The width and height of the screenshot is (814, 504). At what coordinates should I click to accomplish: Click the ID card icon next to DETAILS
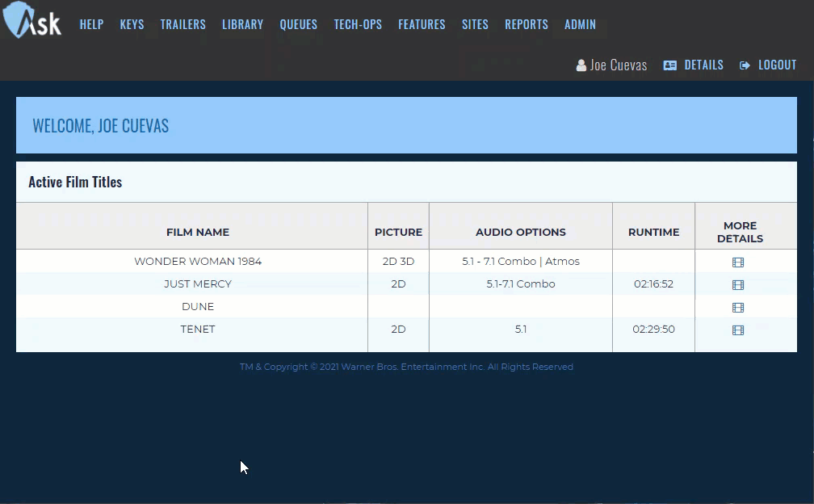670,65
